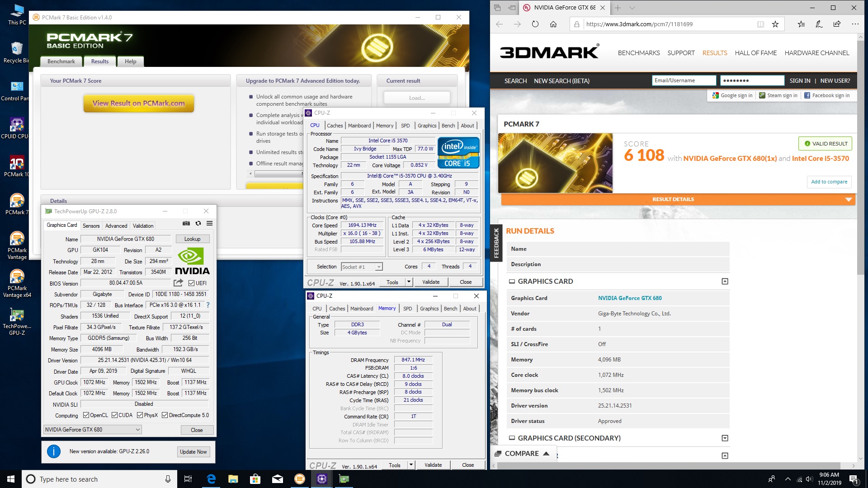
Task: Click the FEEDBACK side tab
Action: coord(496,243)
